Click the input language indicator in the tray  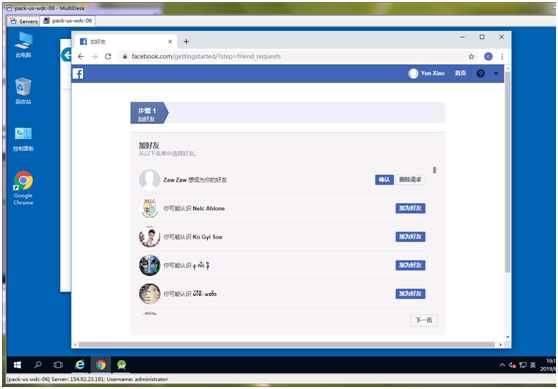(x=533, y=365)
